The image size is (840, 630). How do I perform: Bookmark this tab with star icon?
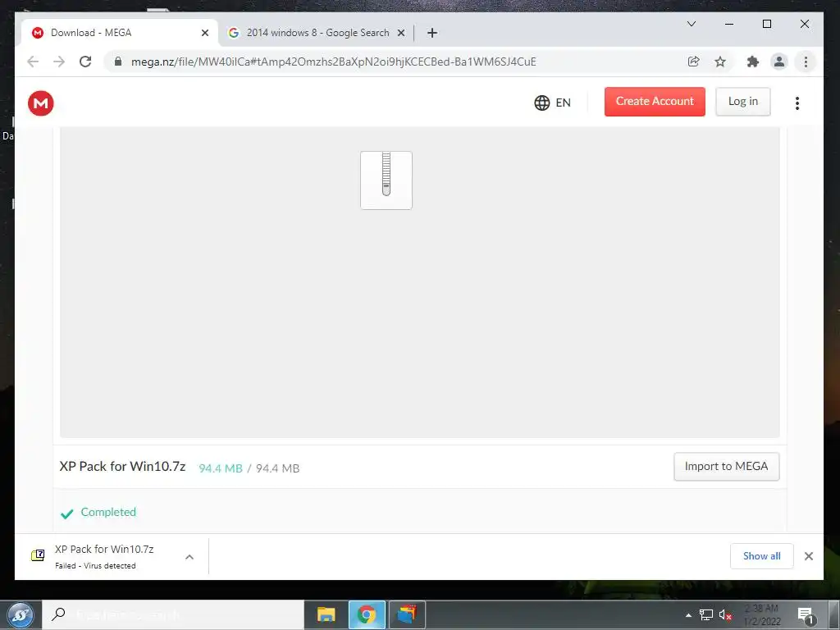[x=720, y=62]
